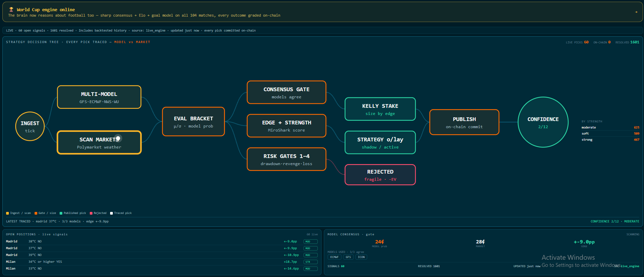Open the EVAL BRACKET node
The image size is (644, 277).
point(193,122)
